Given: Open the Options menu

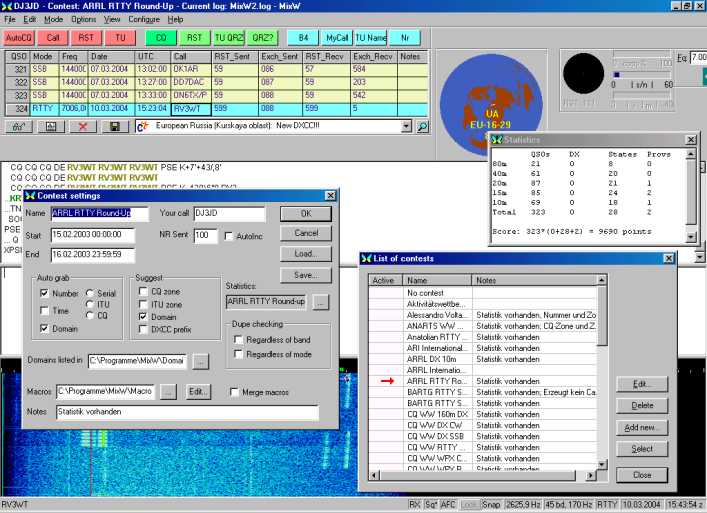Looking at the screenshot, I should (83, 19).
